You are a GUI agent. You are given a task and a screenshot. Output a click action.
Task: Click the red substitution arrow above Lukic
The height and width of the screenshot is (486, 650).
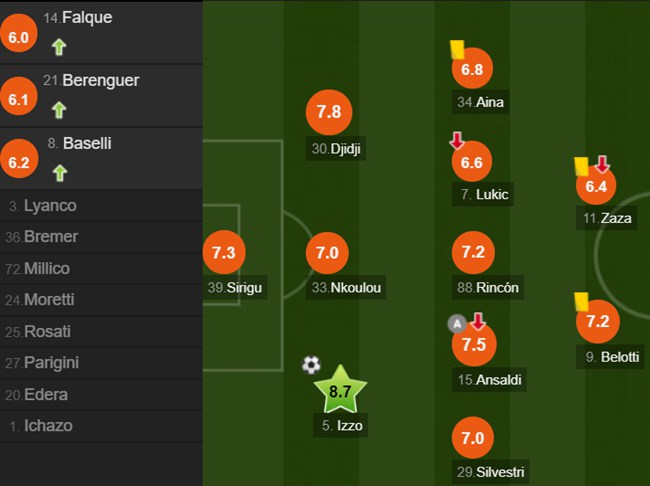tap(457, 141)
